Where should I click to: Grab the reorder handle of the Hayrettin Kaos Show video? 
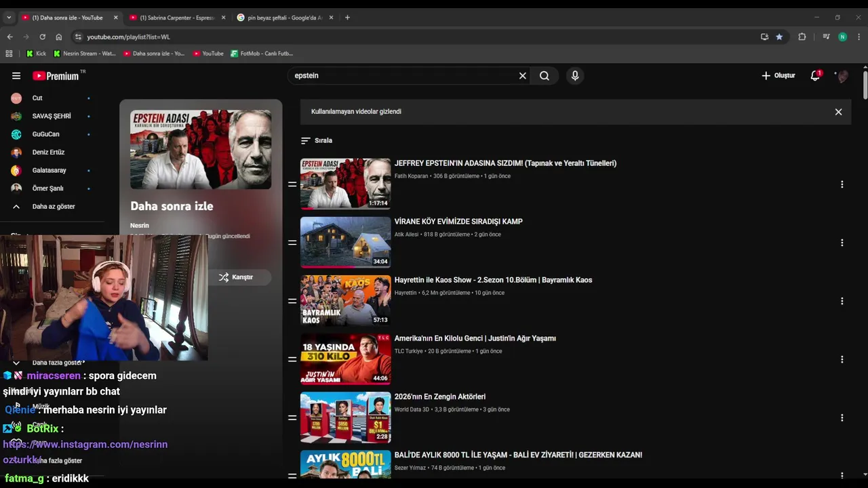click(292, 301)
